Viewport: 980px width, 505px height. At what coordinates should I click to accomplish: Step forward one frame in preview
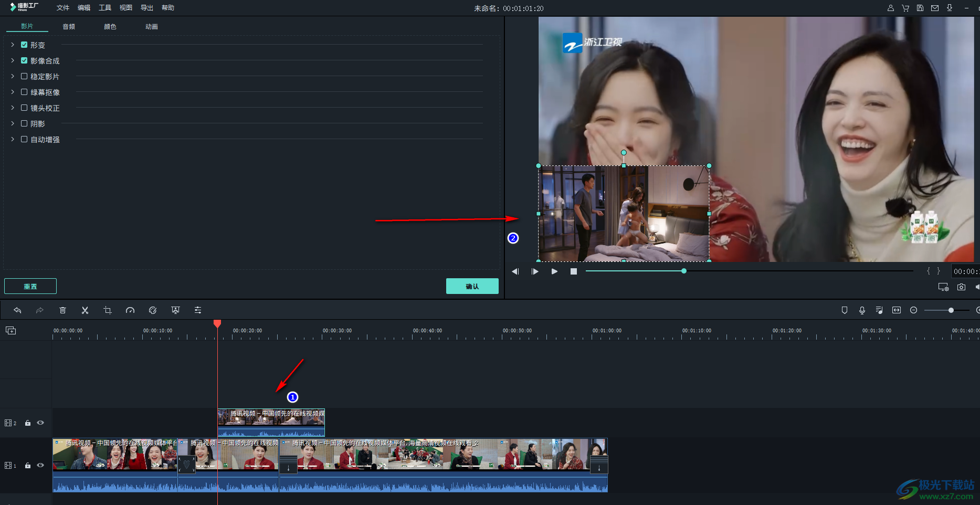pyautogui.click(x=535, y=271)
